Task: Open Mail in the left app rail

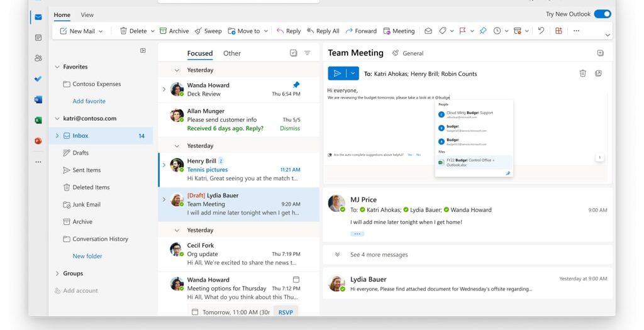Action: click(38, 17)
